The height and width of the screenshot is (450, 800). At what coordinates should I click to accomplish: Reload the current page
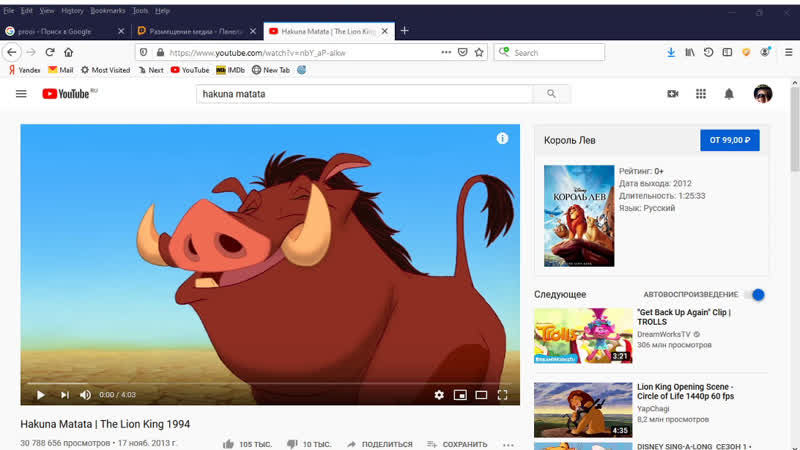point(49,52)
